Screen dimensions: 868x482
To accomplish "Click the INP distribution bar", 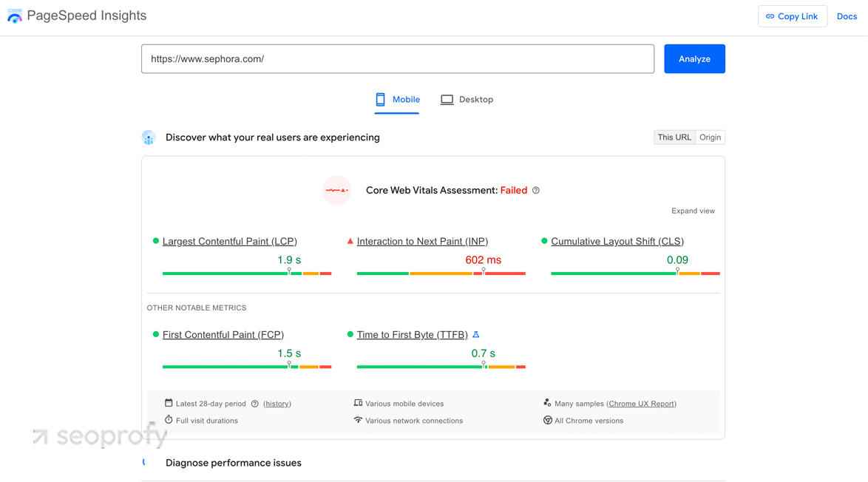I will [441, 274].
